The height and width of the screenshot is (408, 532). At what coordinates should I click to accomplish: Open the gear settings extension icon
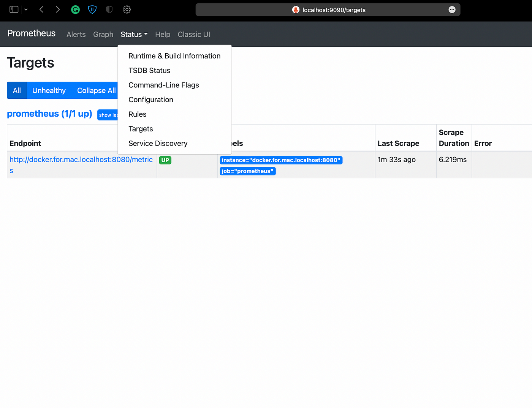(x=127, y=9)
